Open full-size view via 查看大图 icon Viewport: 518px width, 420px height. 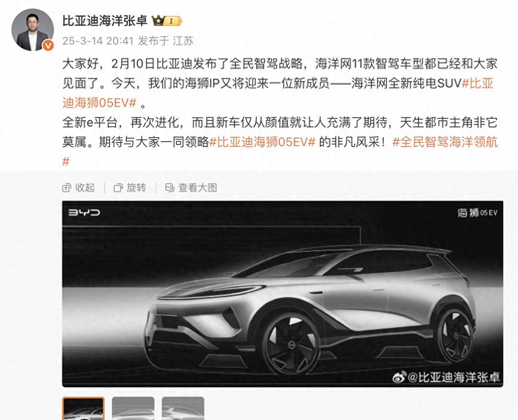pyautogui.click(x=170, y=188)
